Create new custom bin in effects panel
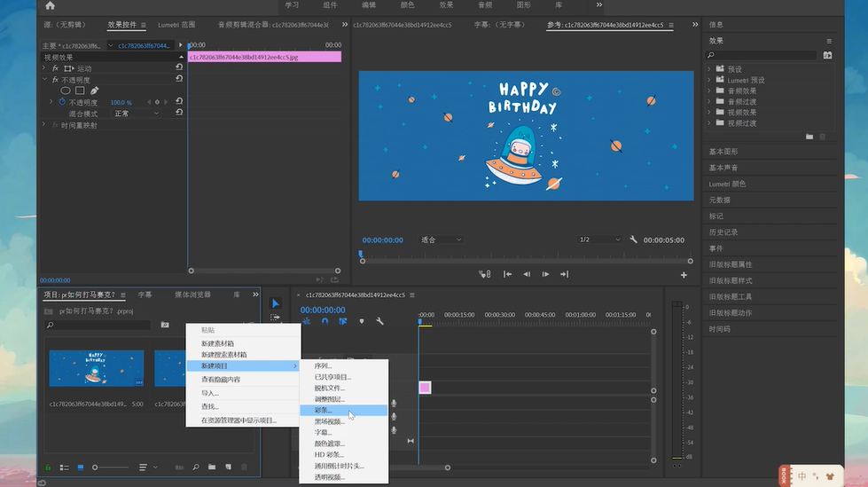868x487 pixels. pos(809,137)
